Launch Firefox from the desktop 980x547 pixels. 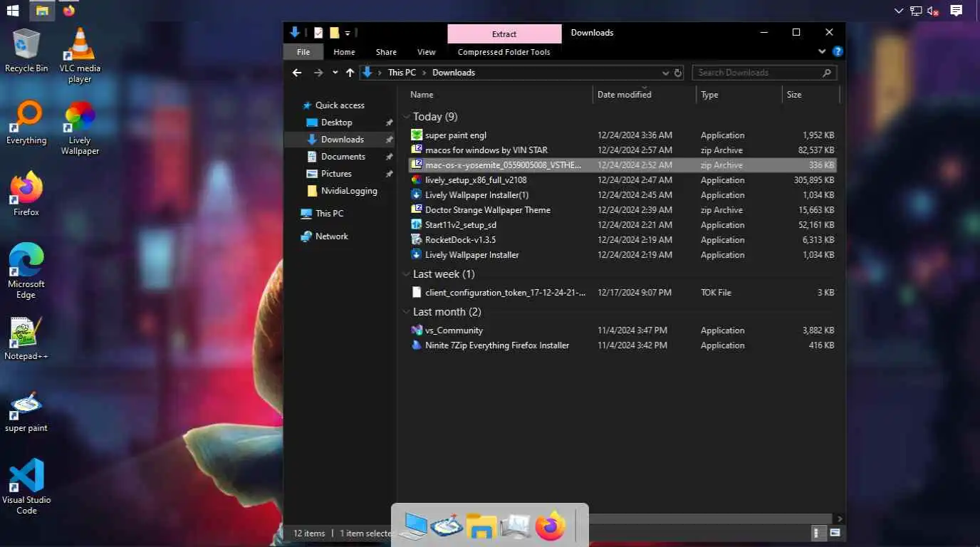pos(26,194)
